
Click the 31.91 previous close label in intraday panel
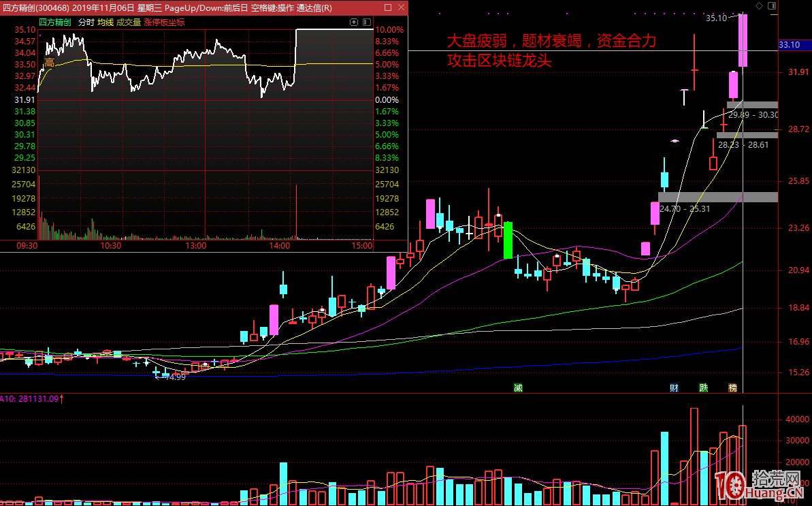coord(25,100)
